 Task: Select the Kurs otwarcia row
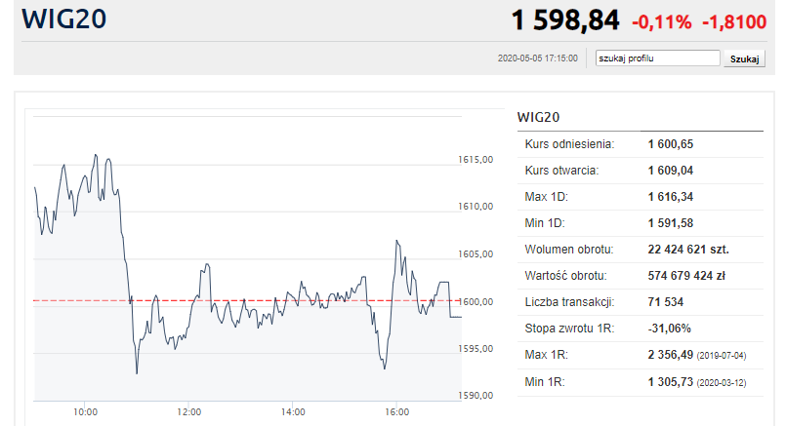point(640,170)
